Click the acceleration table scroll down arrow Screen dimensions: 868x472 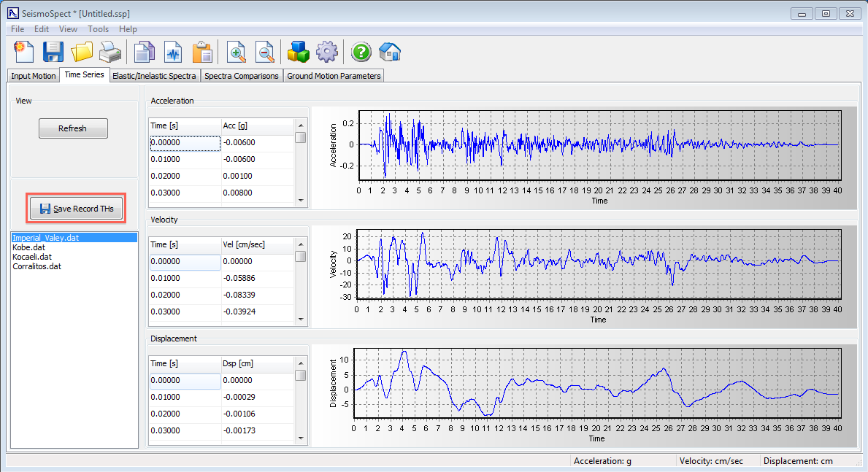(300, 200)
